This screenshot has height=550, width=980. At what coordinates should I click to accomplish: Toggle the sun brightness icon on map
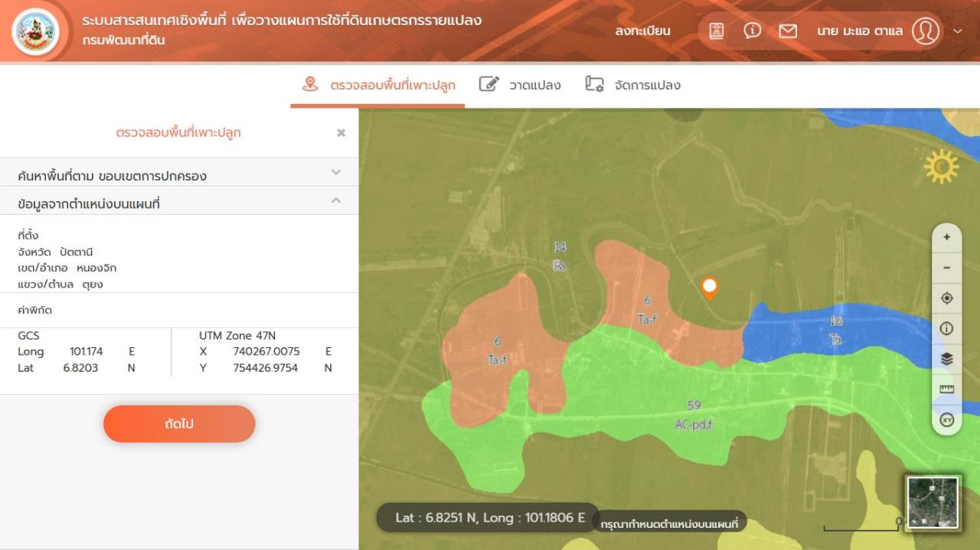941,167
